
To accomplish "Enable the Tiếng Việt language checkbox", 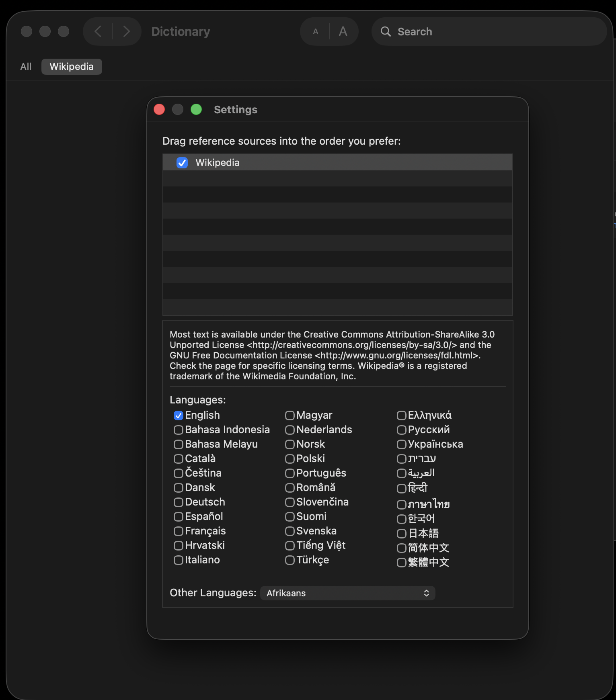I will click(x=290, y=546).
